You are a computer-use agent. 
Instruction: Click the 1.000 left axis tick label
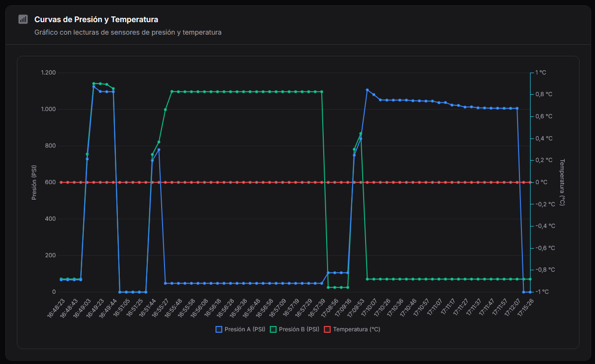(x=48, y=109)
